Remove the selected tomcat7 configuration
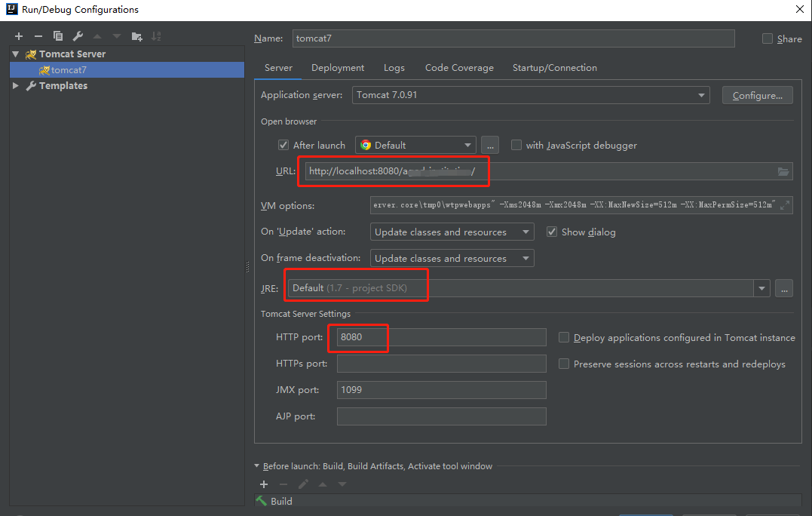The height and width of the screenshot is (516, 812). (x=38, y=35)
